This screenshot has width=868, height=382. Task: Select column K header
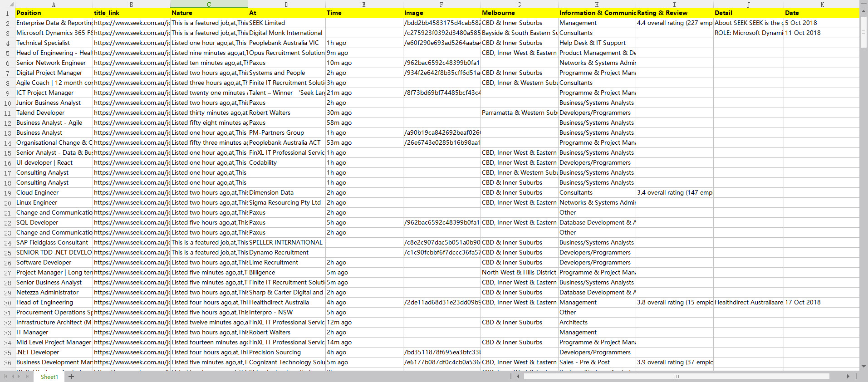[x=822, y=5]
